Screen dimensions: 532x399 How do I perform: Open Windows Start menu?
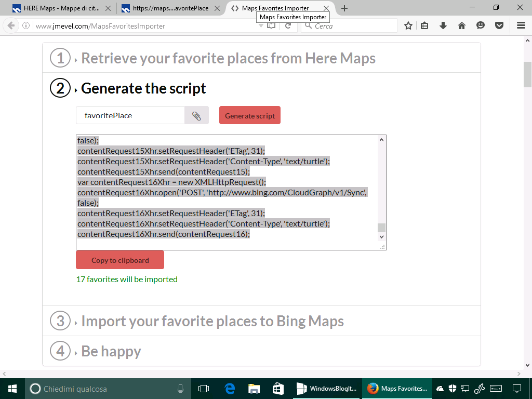pyautogui.click(x=12, y=389)
